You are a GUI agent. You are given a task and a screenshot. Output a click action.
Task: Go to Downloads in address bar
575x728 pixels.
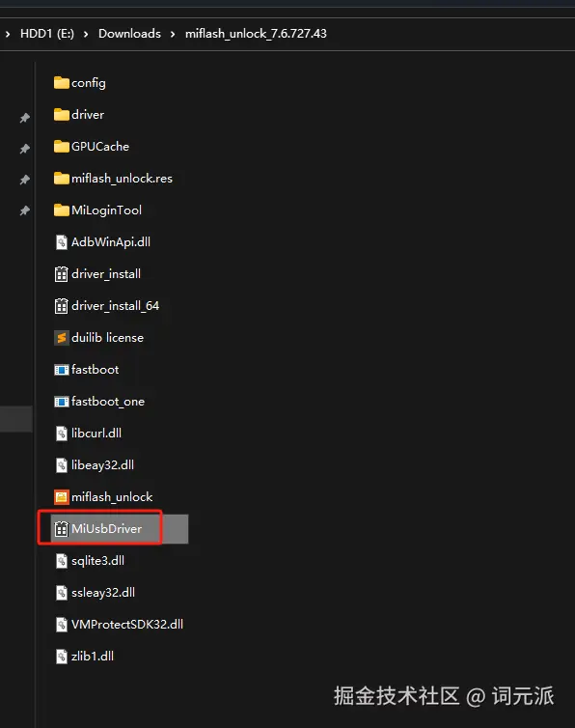129,34
